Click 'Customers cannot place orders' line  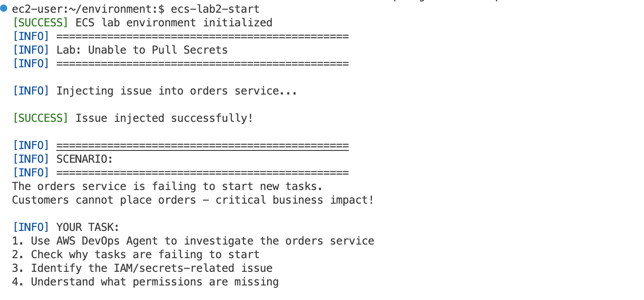(193, 200)
